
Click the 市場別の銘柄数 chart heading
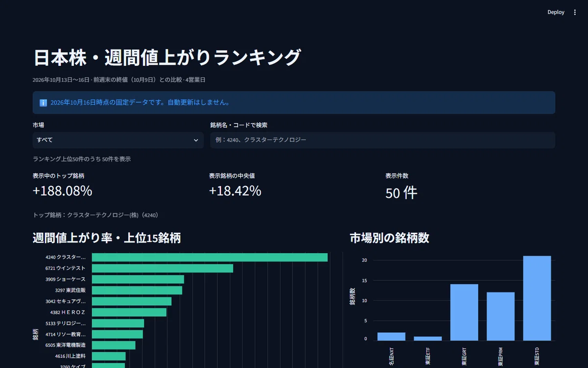389,238
